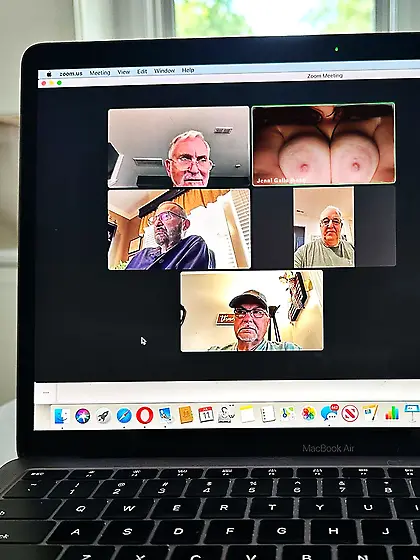Image resolution: width=420 pixels, height=560 pixels.
Task: Select narrow video tile of man in gray shirt
Action: [x=324, y=227]
